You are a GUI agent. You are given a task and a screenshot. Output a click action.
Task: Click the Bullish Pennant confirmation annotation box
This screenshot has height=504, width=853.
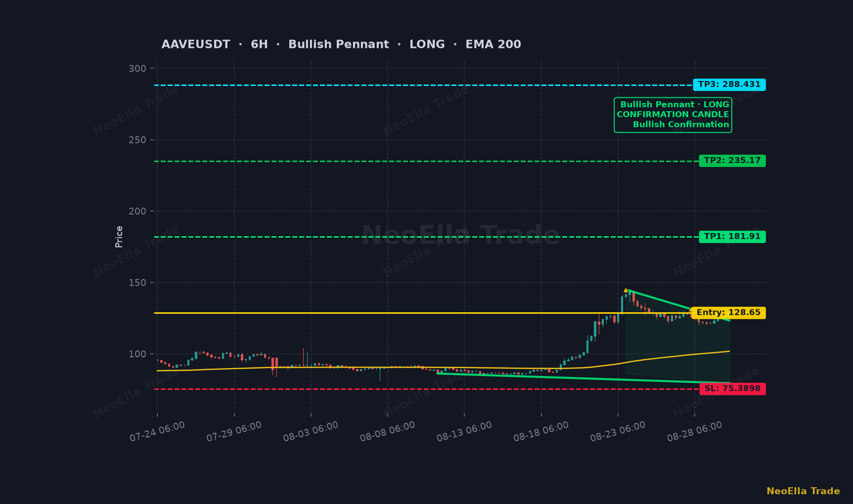pos(673,115)
